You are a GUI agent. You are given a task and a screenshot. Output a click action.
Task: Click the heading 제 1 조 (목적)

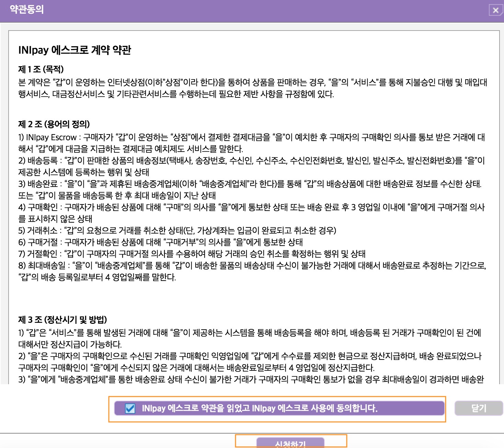41,69
